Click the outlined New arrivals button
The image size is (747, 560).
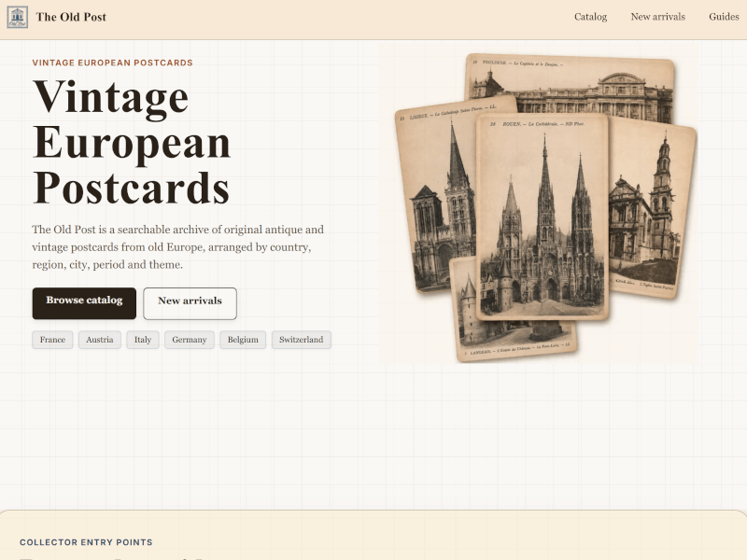coord(190,303)
